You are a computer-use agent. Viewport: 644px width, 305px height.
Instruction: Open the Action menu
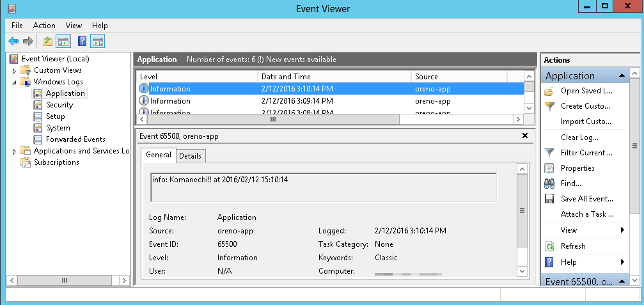[44, 26]
